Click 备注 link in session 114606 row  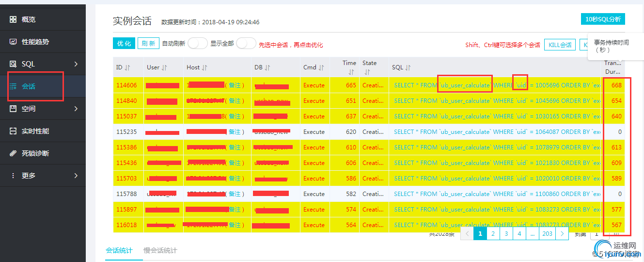(x=235, y=85)
